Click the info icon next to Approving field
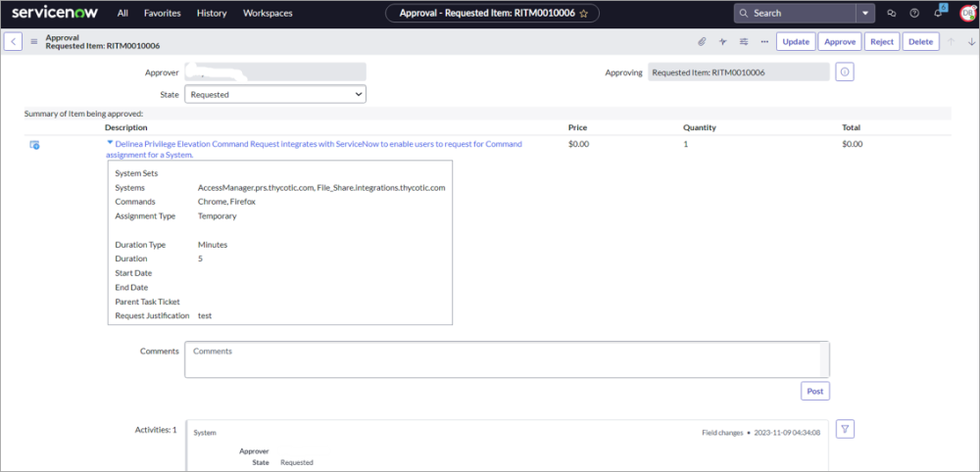 [x=845, y=72]
